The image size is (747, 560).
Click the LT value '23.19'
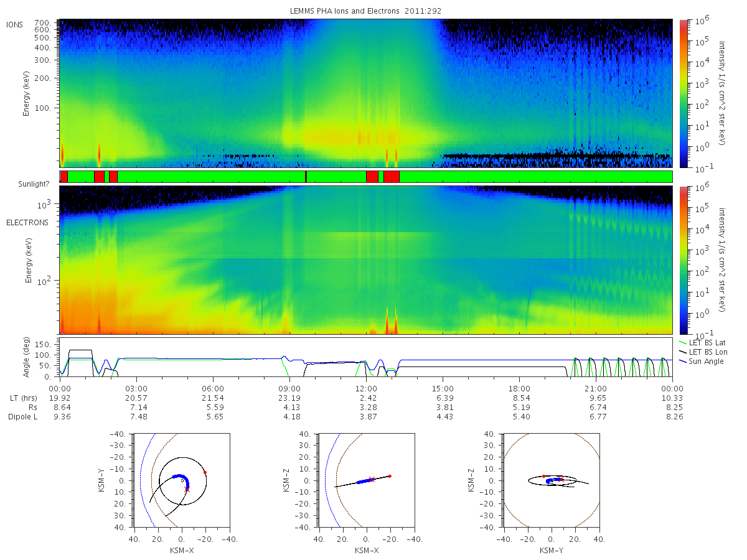pos(289,398)
